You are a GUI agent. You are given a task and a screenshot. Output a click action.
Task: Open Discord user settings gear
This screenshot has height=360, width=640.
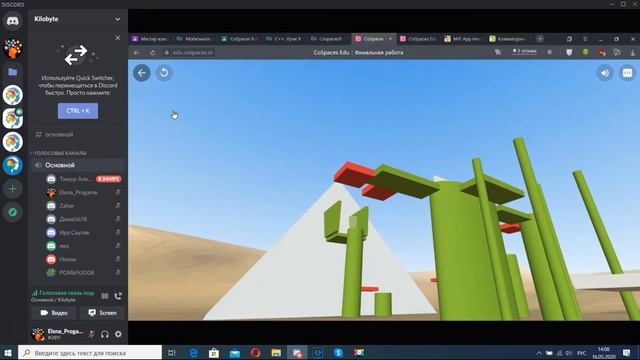pyautogui.click(x=118, y=334)
